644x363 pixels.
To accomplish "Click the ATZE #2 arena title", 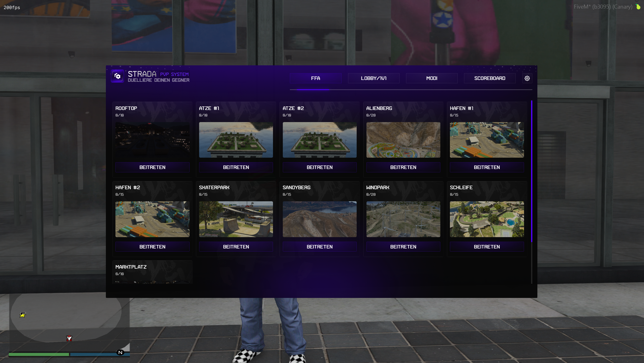I will pos(293,108).
